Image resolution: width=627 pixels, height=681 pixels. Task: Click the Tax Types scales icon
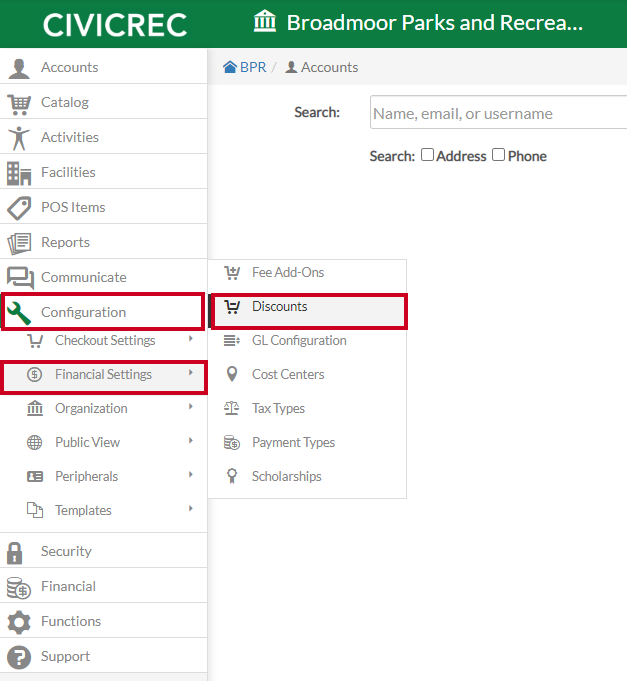pyautogui.click(x=231, y=408)
